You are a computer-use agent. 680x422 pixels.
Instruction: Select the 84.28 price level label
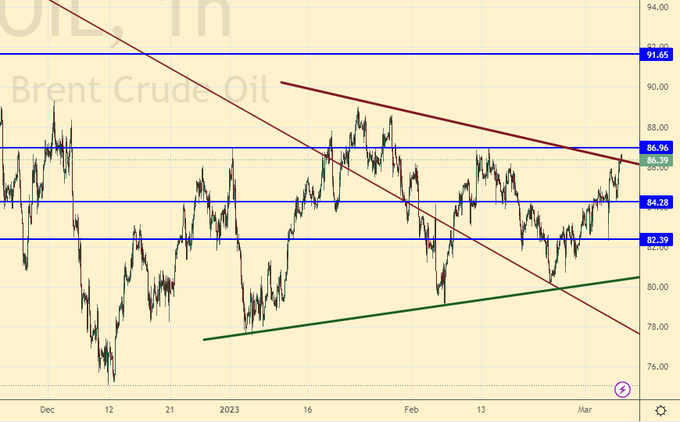point(657,203)
